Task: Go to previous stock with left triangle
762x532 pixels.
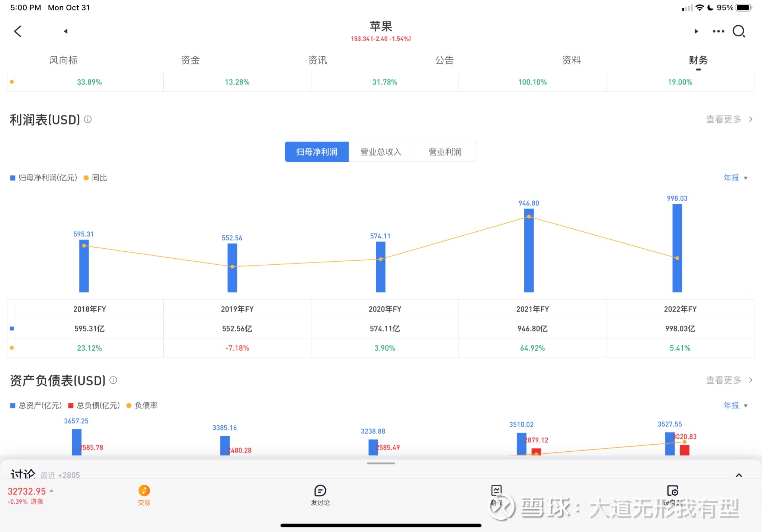Action: (65, 31)
